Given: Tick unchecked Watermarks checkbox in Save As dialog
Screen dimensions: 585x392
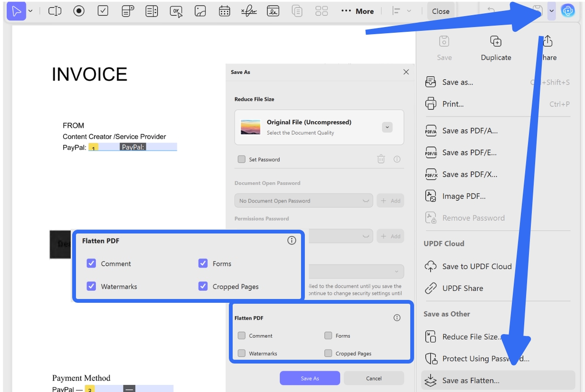Looking at the screenshot, I should click(242, 354).
